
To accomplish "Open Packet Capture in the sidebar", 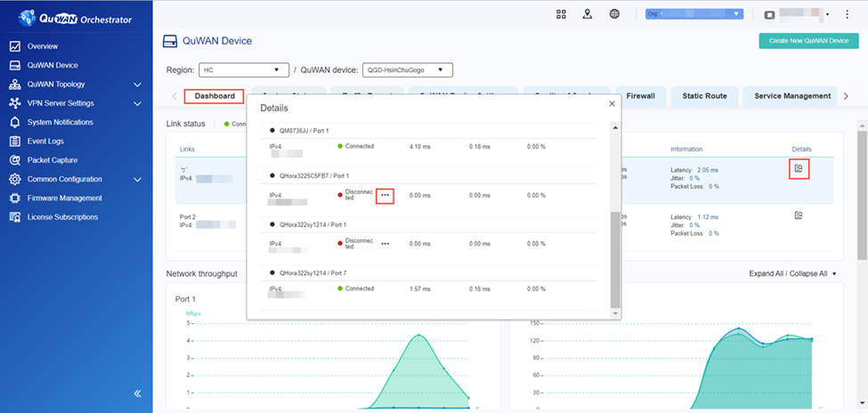I will 52,160.
